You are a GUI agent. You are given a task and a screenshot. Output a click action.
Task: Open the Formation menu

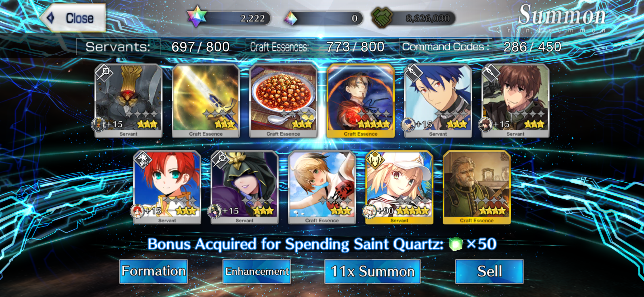point(154,271)
